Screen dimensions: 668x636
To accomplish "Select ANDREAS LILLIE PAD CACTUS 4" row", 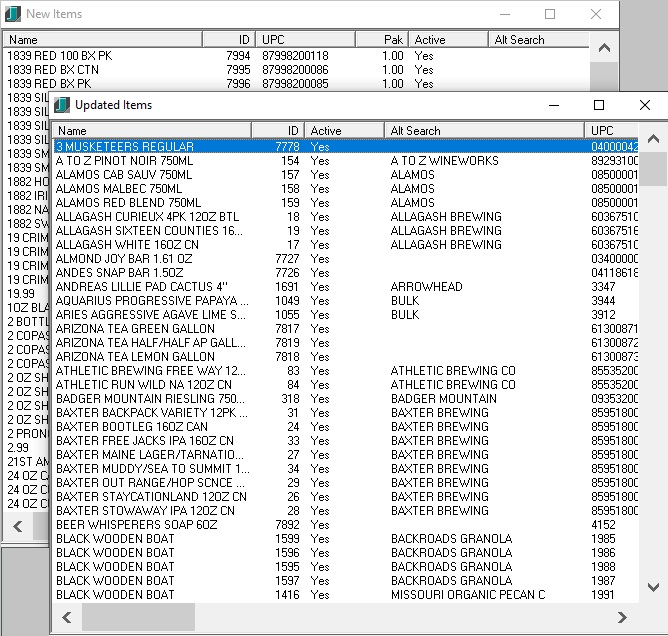I will click(x=346, y=287).
